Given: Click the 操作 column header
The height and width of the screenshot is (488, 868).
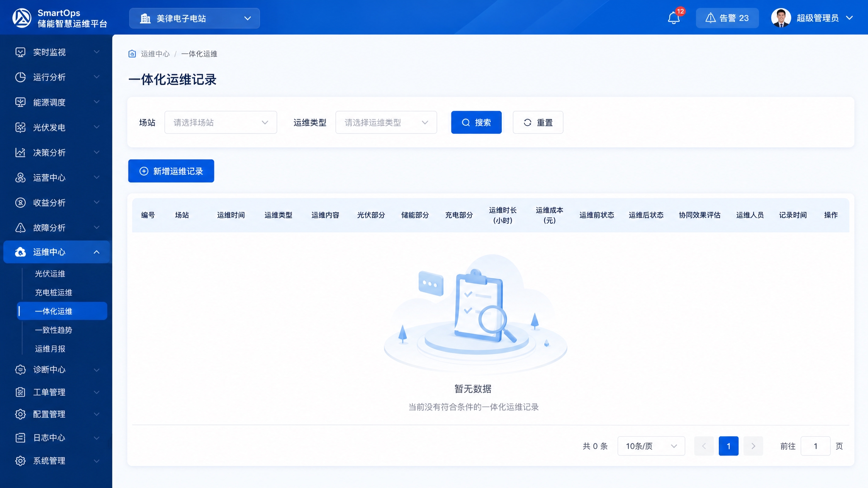Looking at the screenshot, I should point(831,215).
